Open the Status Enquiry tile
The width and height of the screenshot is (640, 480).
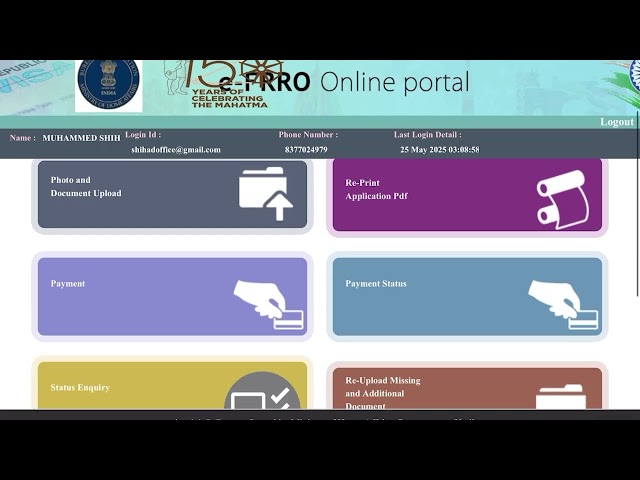tap(172, 385)
